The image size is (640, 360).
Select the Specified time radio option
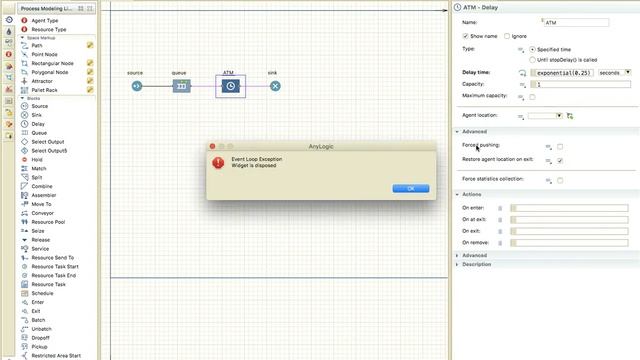532,49
